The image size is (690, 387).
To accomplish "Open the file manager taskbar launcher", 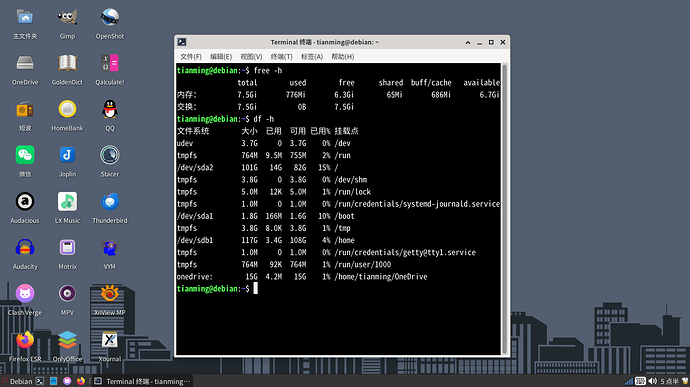I will 53,381.
